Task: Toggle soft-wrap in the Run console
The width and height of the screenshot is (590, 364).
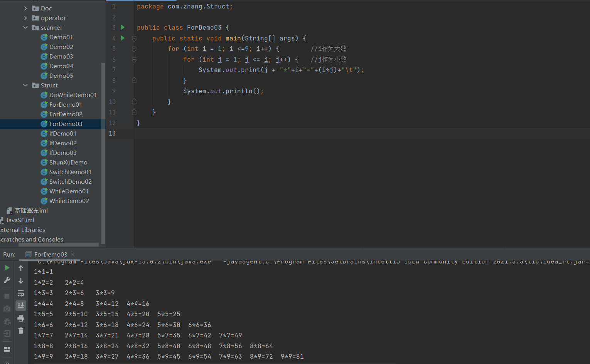Action: pos(21,293)
